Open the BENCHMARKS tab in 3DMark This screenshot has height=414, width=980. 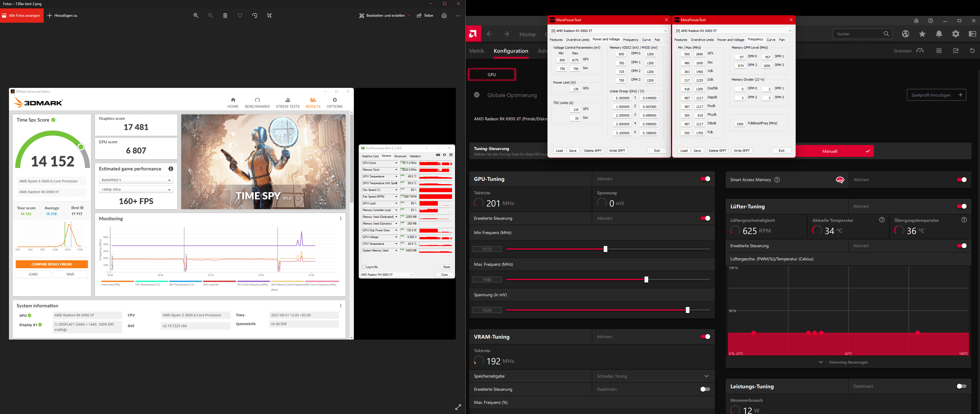point(257,103)
